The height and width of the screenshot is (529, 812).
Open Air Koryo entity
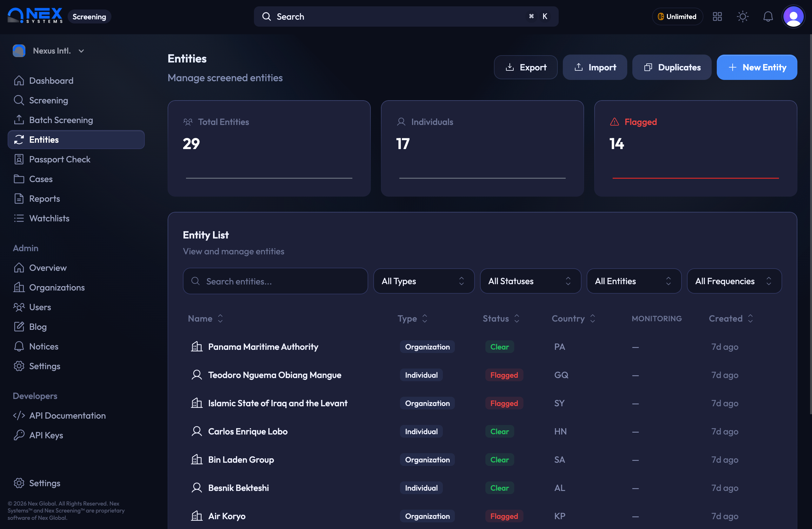227,516
